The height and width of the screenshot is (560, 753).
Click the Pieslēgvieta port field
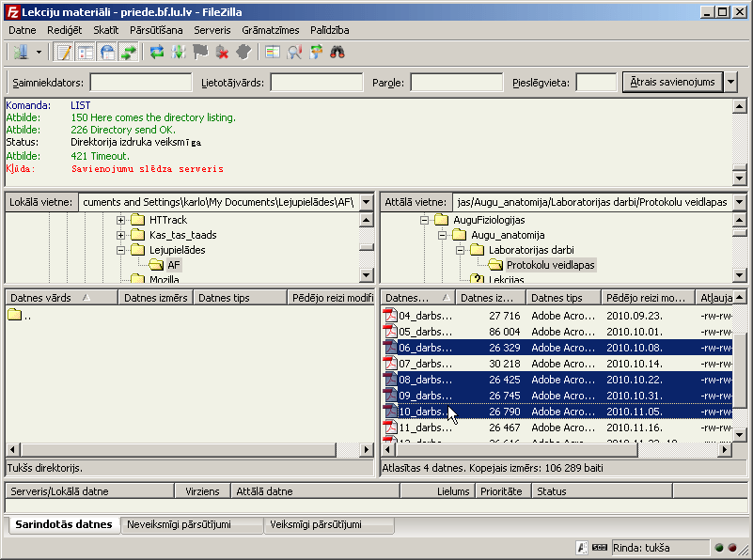pos(596,83)
